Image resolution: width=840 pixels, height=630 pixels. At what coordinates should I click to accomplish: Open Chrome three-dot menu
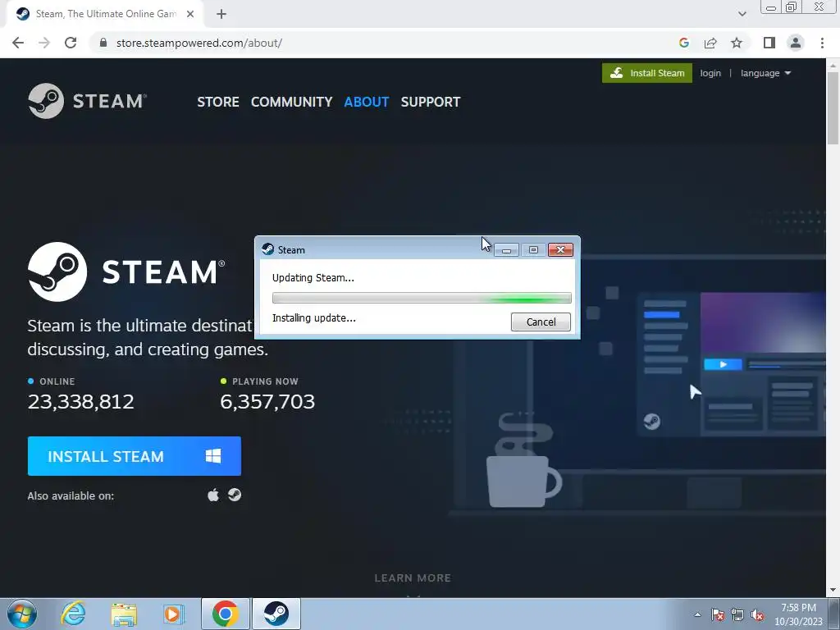(822, 43)
